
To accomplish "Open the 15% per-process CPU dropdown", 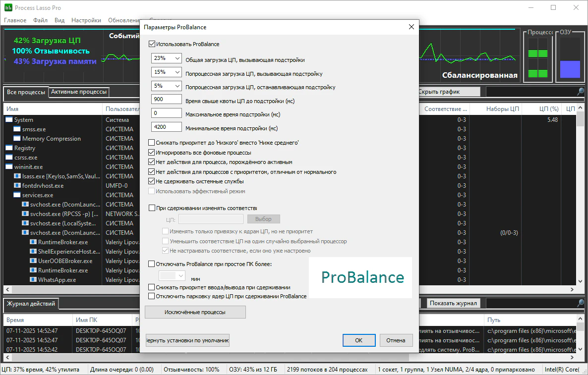I will click(167, 72).
